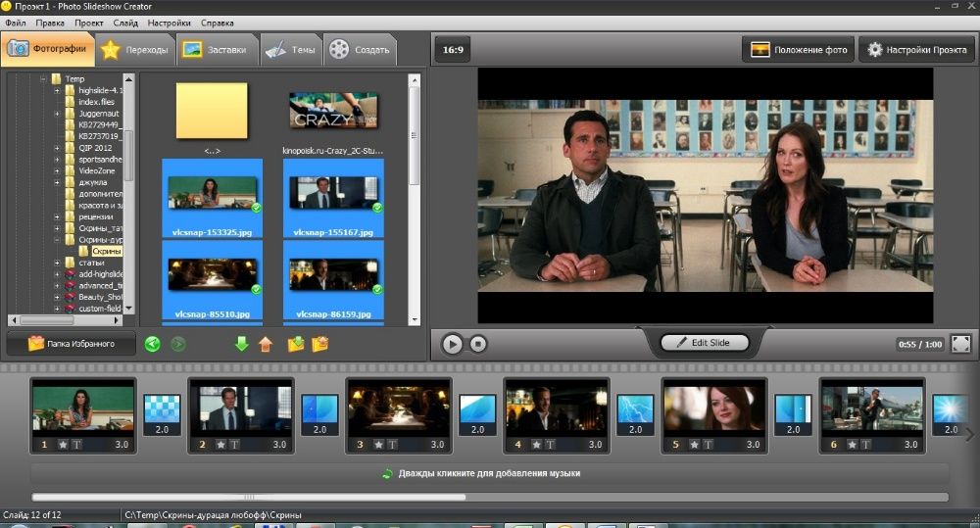Toggle checkmark on vlcsnap-153325.jpg thumbnail
Image resolution: width=980 pixels, height=528 pixels.
tap(256, 208)
